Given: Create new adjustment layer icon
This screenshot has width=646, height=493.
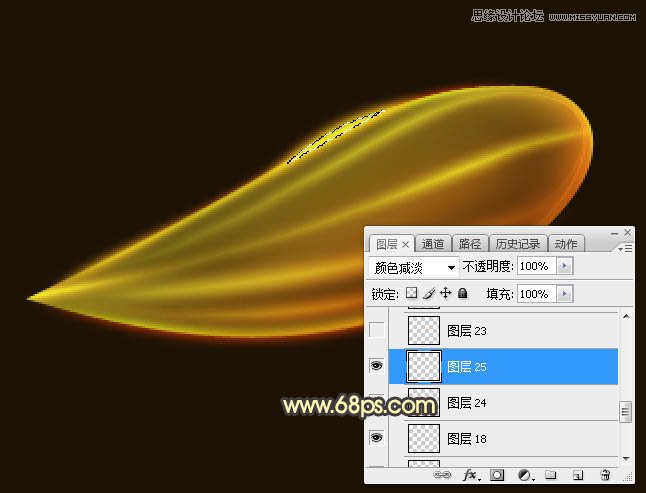Looking at the screenshot, I should pyautogui.click(x=524, y=477).
